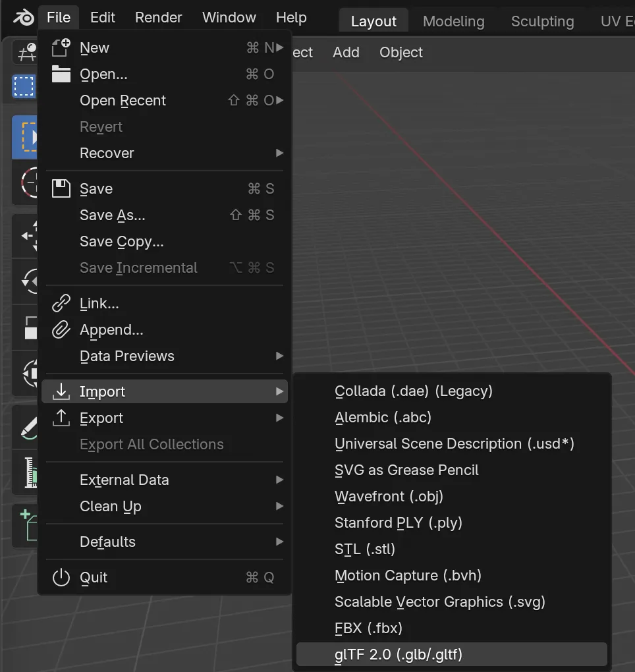
Task: Click the dashed select mode icon
Action: coord(24,86)
